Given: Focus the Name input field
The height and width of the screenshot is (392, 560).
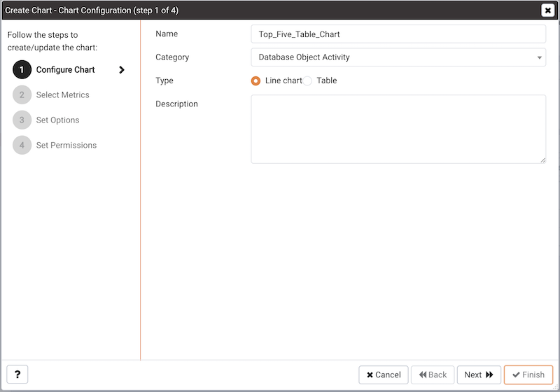Looking at the screenshot, I should tap(398, 34).
